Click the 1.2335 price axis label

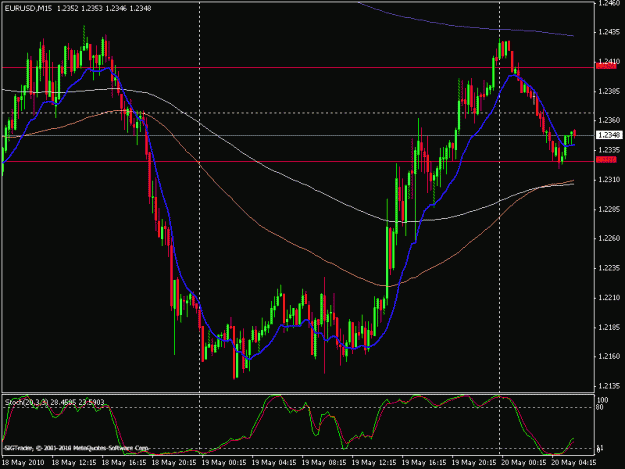(x=609, y=150)
